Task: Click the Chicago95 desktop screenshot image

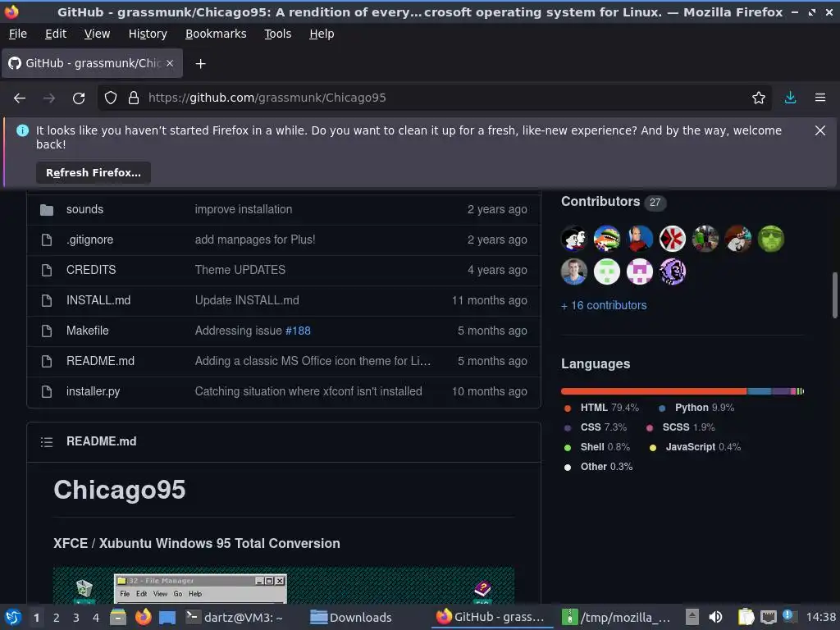Action: pyautogui.click(x=283, y=585)
